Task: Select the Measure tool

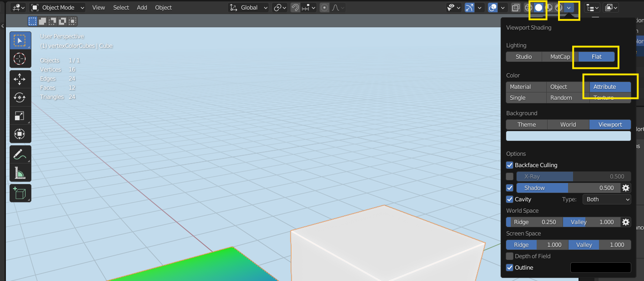Action: [x=20, y=172]
